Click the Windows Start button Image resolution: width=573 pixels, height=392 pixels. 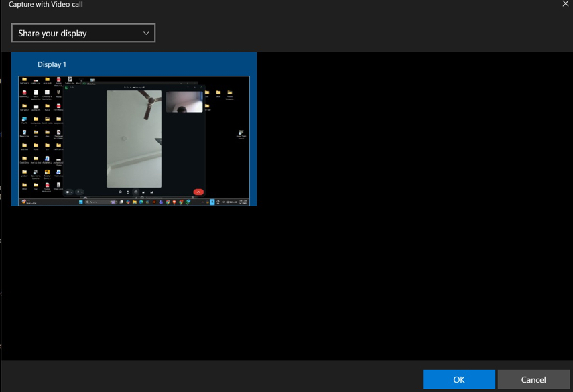[80, 201]
